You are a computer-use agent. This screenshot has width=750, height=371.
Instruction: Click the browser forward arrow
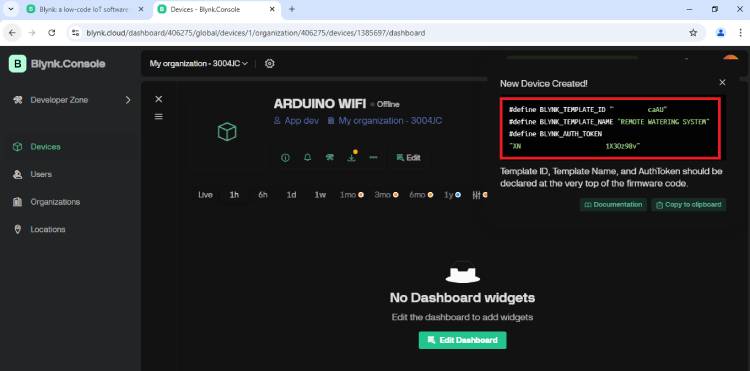pyautogui.click(x=32, y=33)
